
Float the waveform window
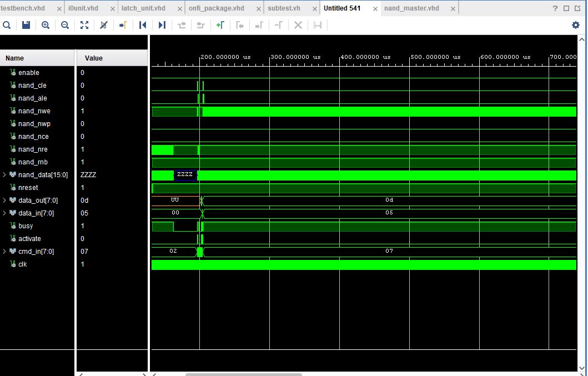coord(577,8)
